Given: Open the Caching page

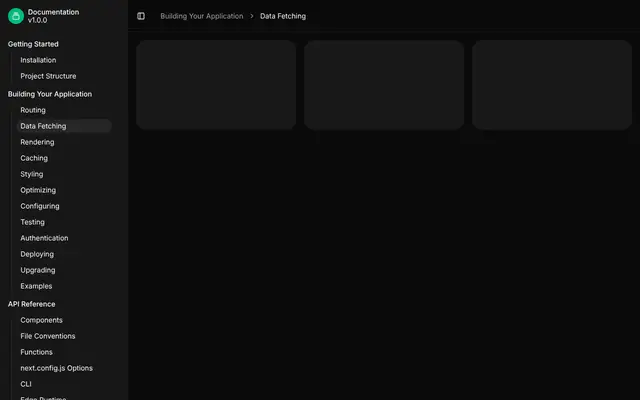Looking at the screenshot, I should tap(34, 158).
